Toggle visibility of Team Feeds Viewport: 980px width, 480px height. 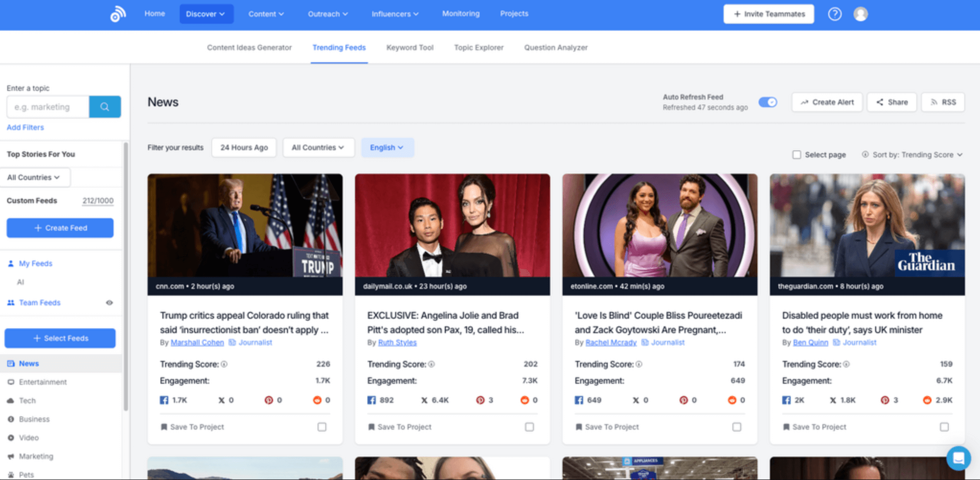[109, 302]
